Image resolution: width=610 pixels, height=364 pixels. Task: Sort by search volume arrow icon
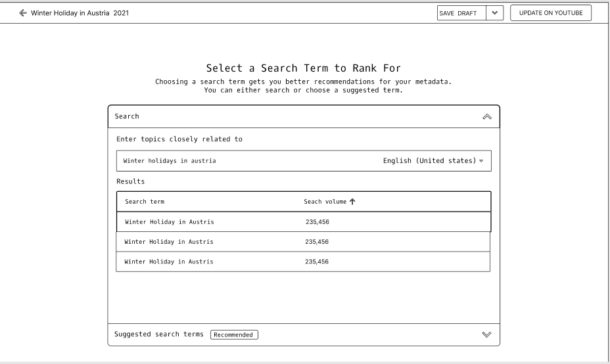352,202
